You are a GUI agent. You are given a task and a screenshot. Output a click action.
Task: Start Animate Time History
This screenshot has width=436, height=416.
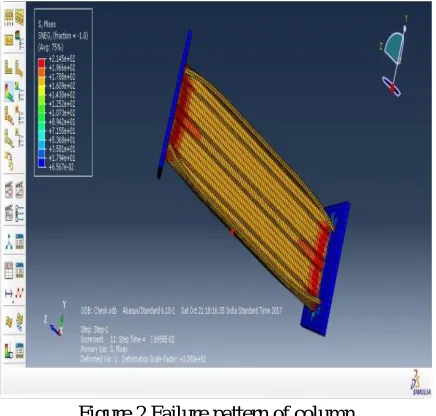20,190
